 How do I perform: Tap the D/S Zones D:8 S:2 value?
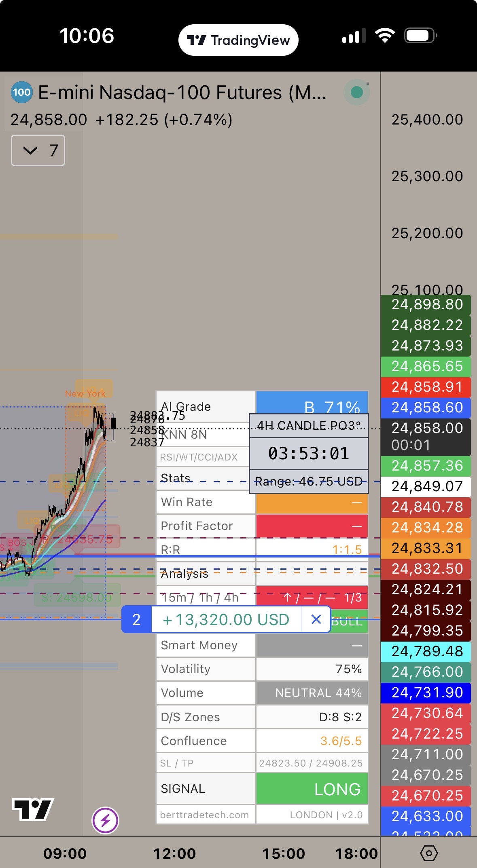click(340, 717)
